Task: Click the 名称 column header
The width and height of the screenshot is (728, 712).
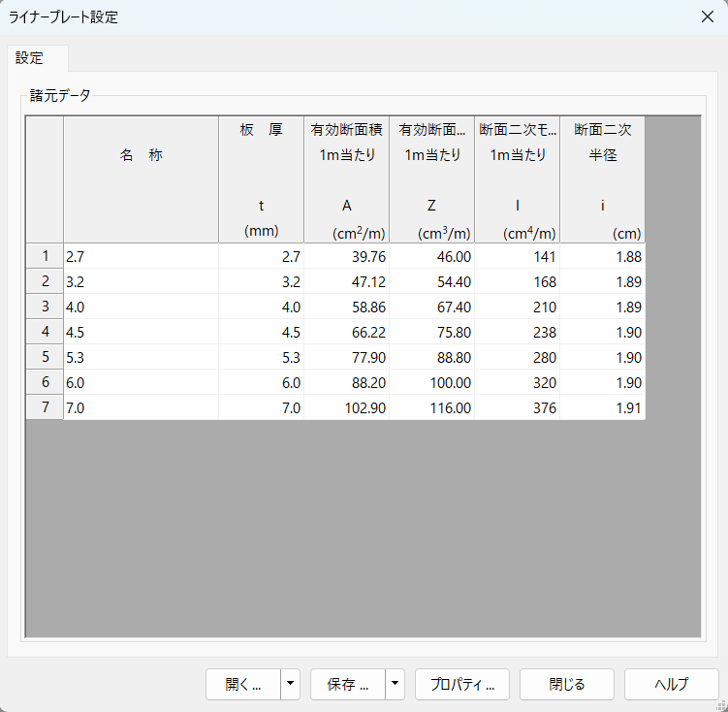Action: [x=142, y=155]
